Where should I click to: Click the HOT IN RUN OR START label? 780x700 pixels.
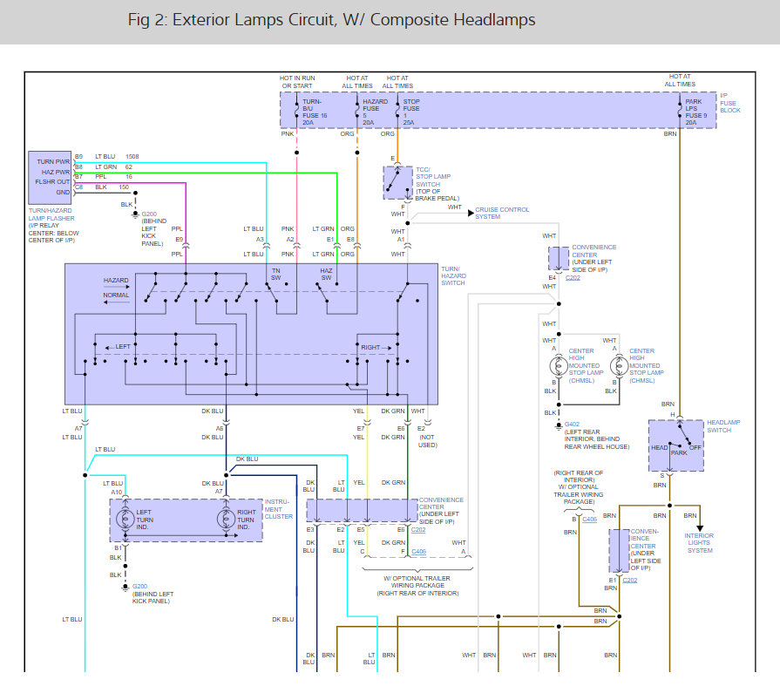tap(297, 82)
